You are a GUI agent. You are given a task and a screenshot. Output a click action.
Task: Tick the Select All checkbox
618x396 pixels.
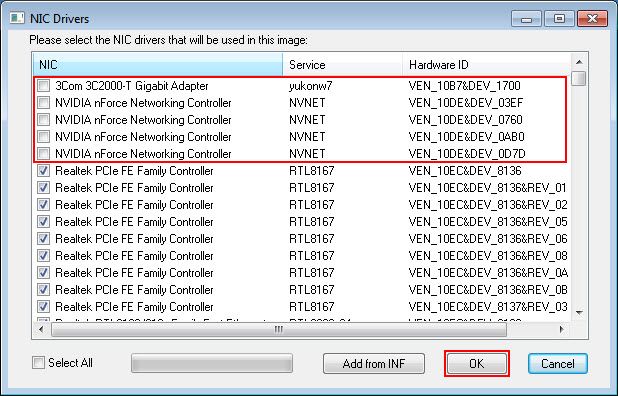[38, 363]
